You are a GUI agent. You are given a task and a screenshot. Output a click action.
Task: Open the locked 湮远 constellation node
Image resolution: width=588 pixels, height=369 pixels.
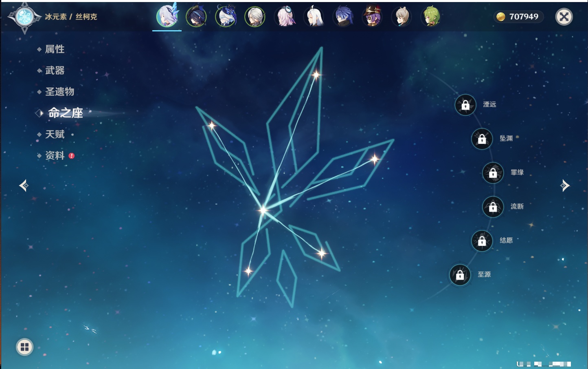pos(465,105)
